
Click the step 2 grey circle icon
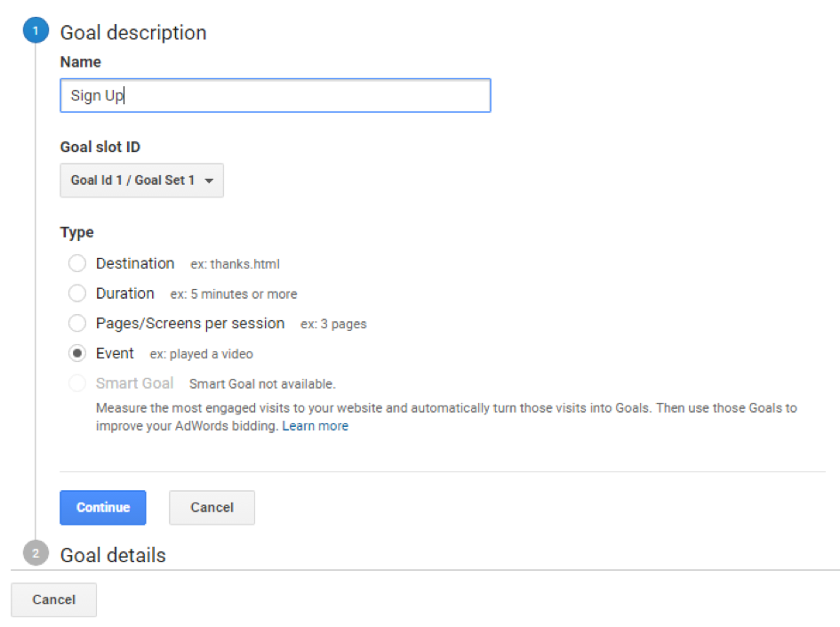click(36, 553)
